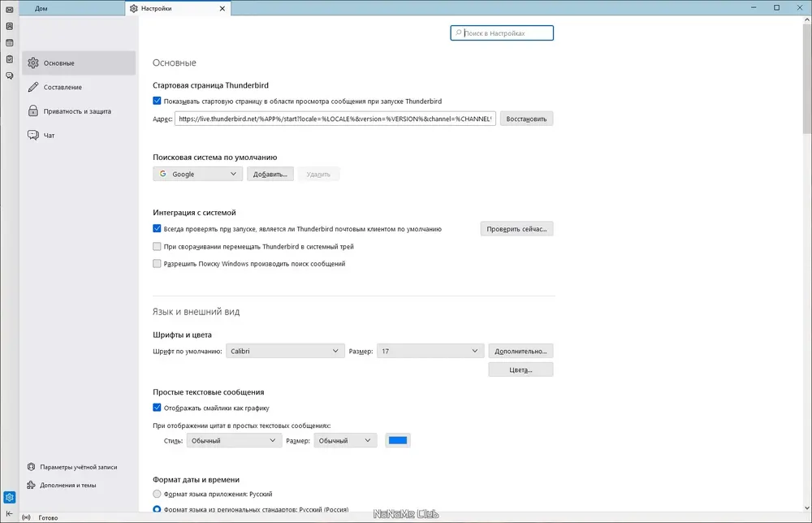Click the start page Адрес URL field
The image size is (812, 523).
[335, 119]
